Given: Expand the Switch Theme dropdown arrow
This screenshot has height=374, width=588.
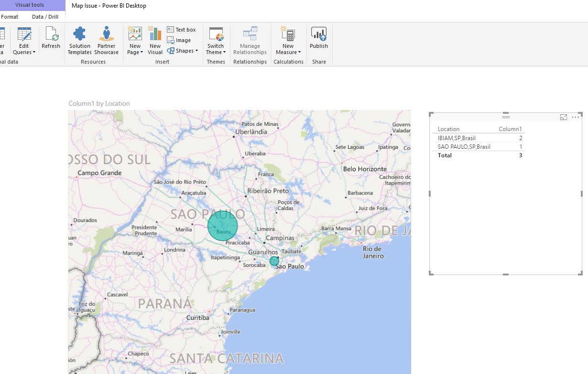Looking at the screenshot, I should [x=225, y=53].
